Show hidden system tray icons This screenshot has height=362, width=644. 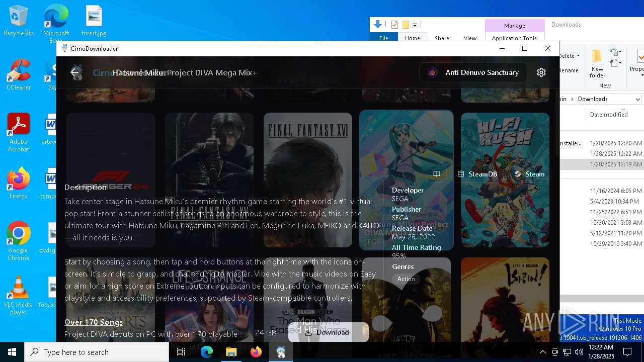tap(542, 352)
